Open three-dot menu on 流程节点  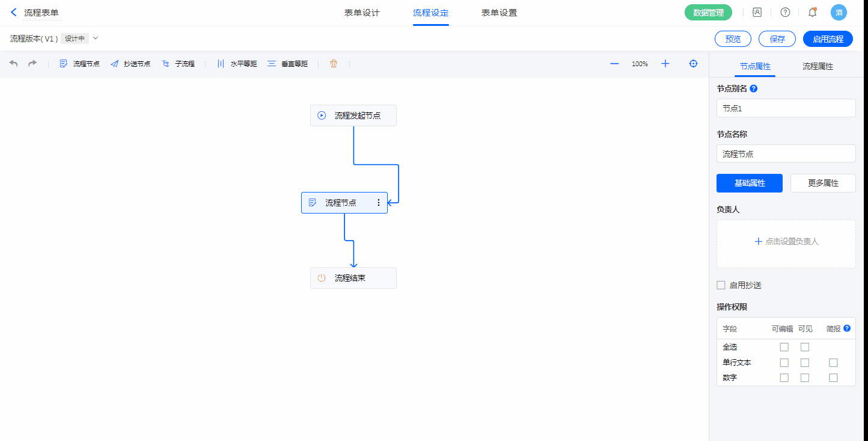(379, 203)
